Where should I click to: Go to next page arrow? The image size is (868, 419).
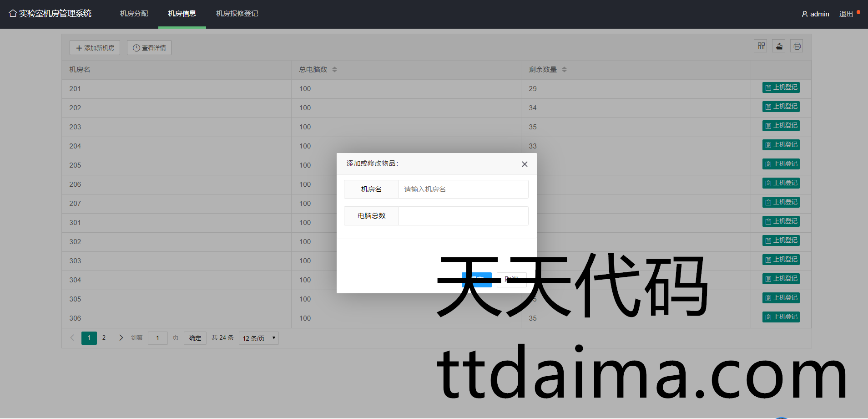121,338
